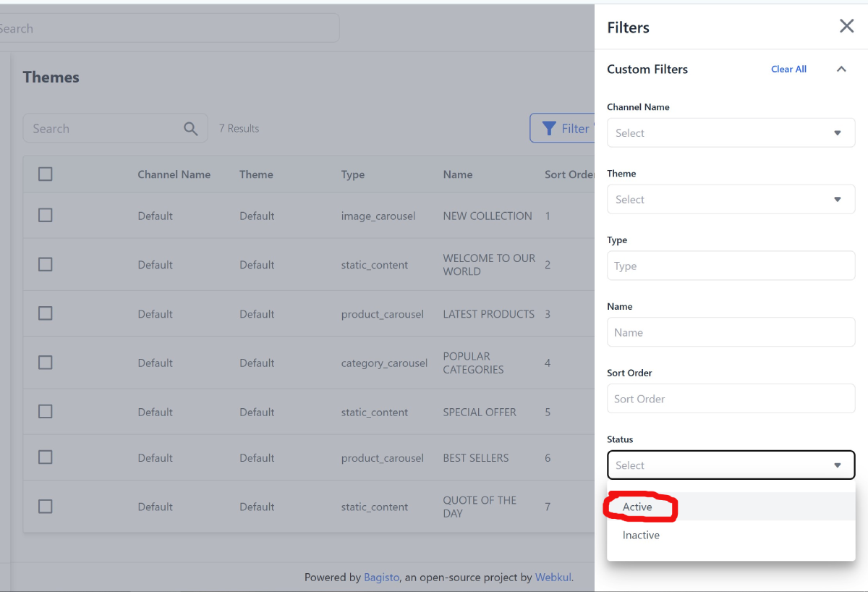Choose the Inactive status option

pos(641,536)
